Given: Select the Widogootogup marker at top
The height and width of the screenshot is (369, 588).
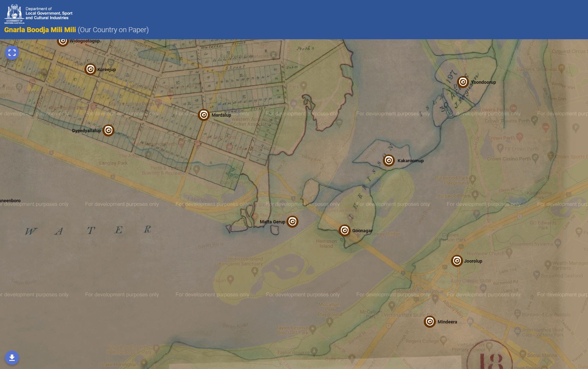Looking at the screenshot, I should tap(63, 41).
